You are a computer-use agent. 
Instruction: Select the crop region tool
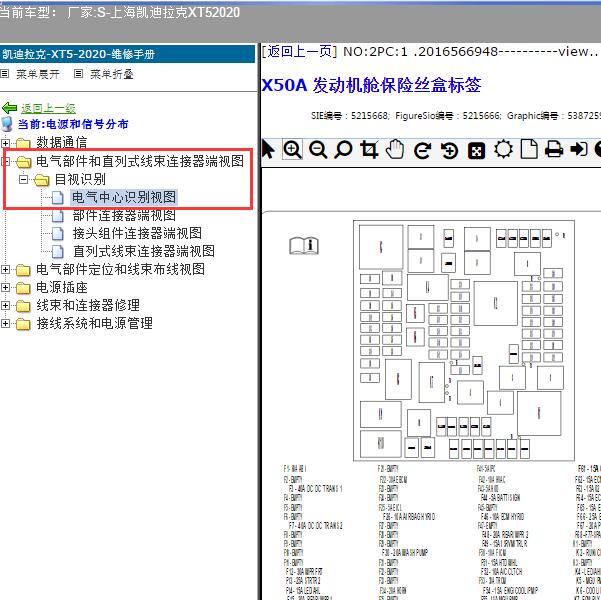pyautogui.click(x=369, y=150)
